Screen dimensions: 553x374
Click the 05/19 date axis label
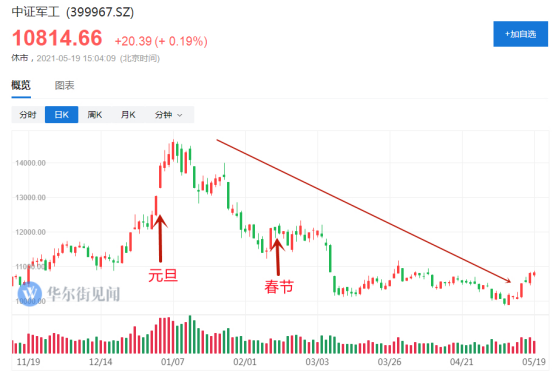click(x=534, y=362)
